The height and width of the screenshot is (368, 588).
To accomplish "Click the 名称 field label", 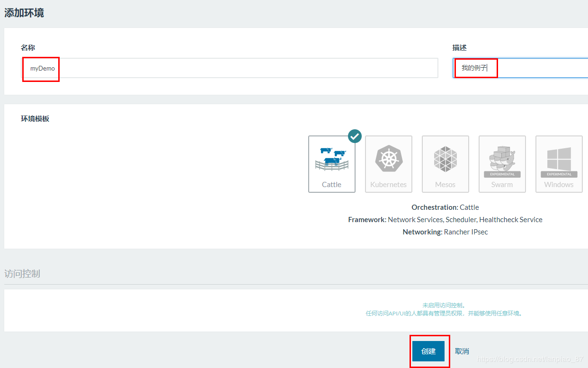I will 28,48.
